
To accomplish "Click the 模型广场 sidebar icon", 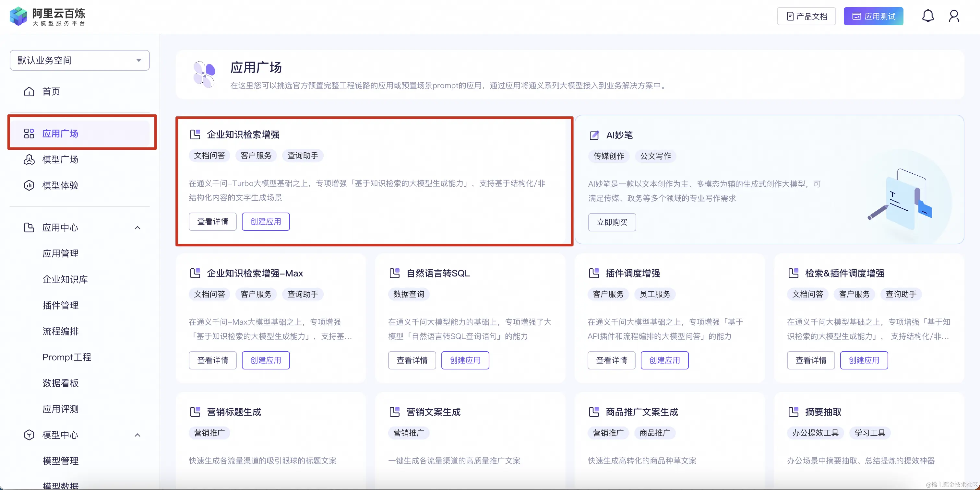I will click(29, 159).
